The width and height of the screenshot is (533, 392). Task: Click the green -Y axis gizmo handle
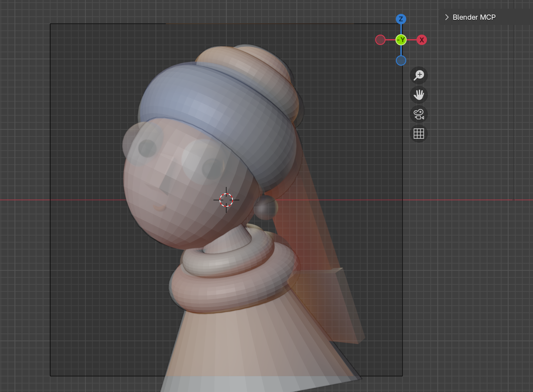click(x=401, y=40)
